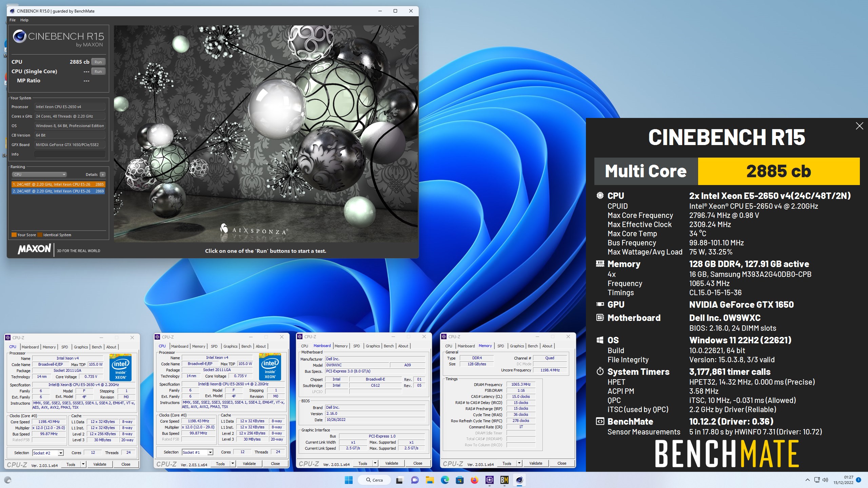
Task: Open SPD tab in Socket #1 CPU-Z window
Action: tap(214, 346)
